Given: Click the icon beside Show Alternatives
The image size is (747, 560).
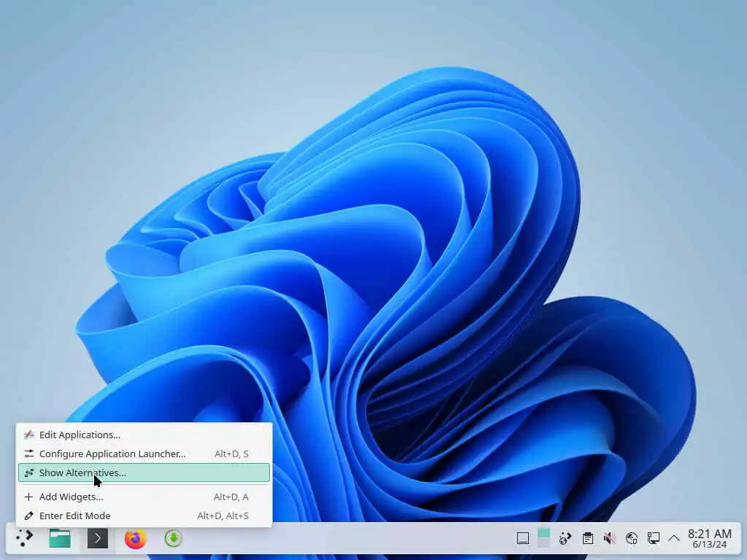Looking at the screenshot, I should pyautogui.click(x=28, y=472).
